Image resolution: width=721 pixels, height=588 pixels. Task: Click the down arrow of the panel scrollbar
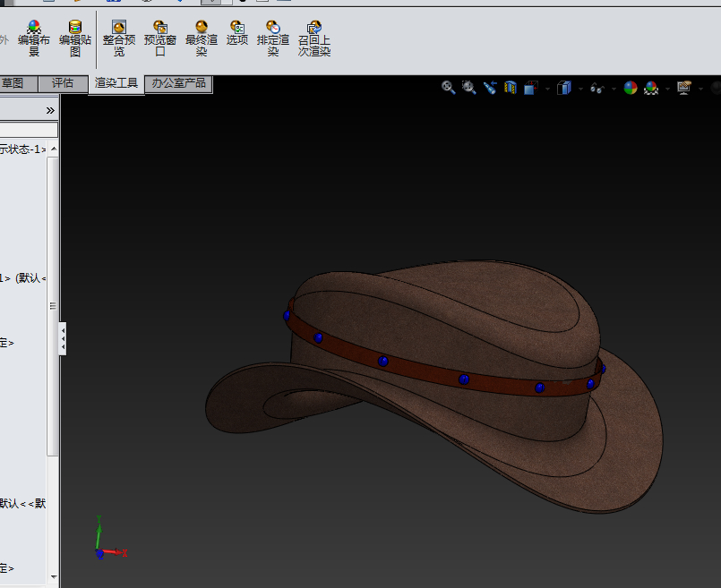(x=54, y=577)
